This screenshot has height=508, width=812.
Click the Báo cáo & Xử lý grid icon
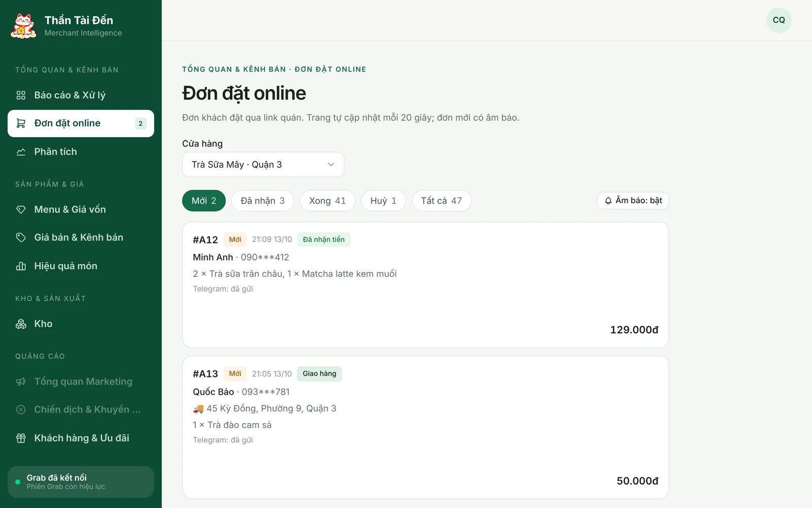click(x=21, y=95)
